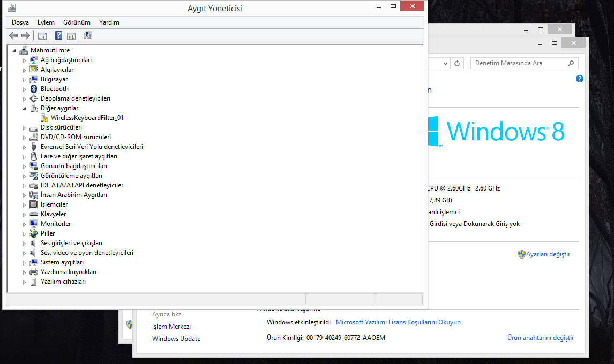
Task: Maximize the Aygıt Yöneticisi window
Action: [x=393, y=6]
